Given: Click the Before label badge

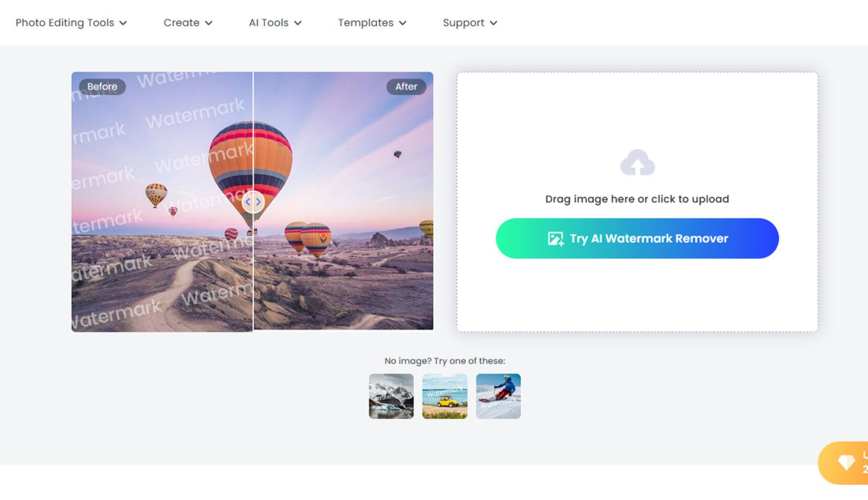Looking at the screenshot, I should pos(102,86).
